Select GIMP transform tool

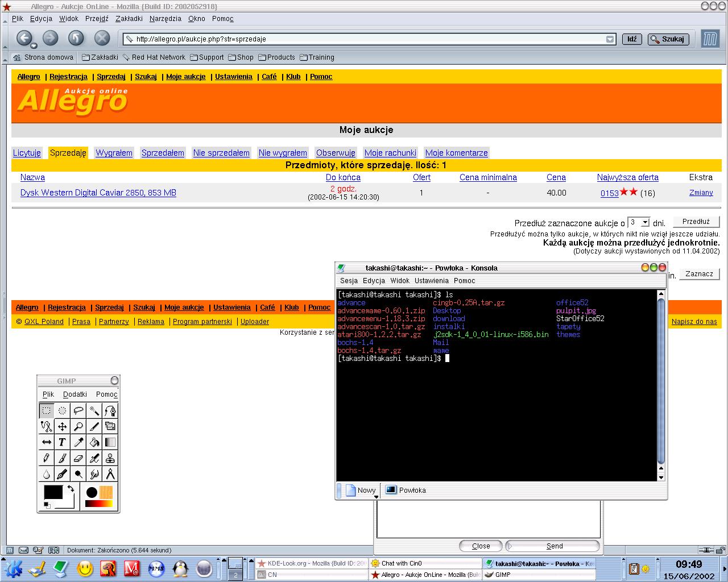pyautogui.click(x=110, y=426)
